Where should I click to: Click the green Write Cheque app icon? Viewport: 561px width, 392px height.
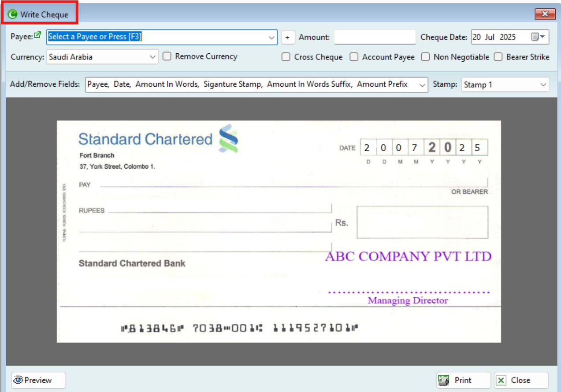tap(13, 15)
